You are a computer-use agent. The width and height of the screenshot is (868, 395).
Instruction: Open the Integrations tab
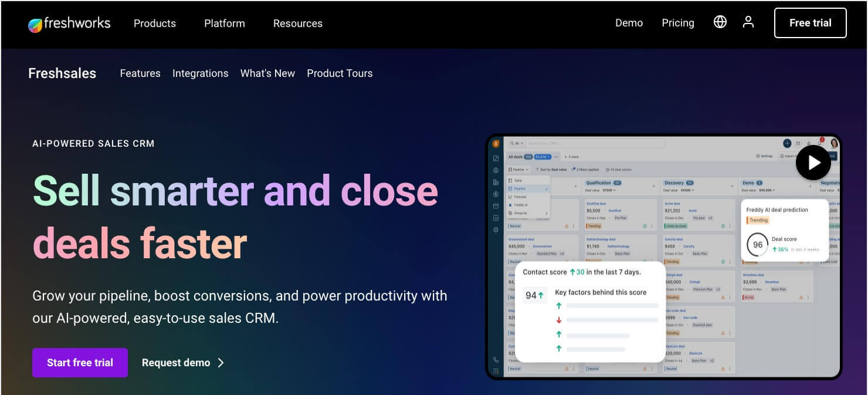[201, 73]
